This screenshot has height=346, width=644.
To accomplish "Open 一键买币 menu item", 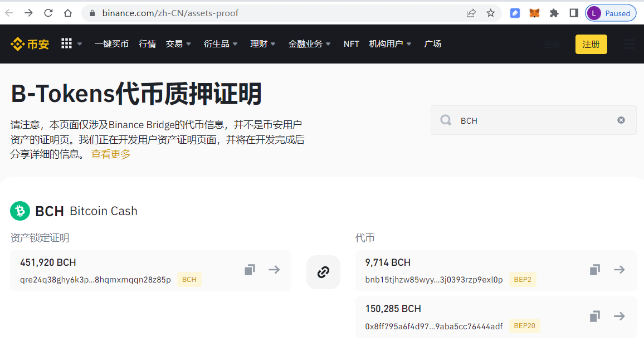I will pos(111,44).
